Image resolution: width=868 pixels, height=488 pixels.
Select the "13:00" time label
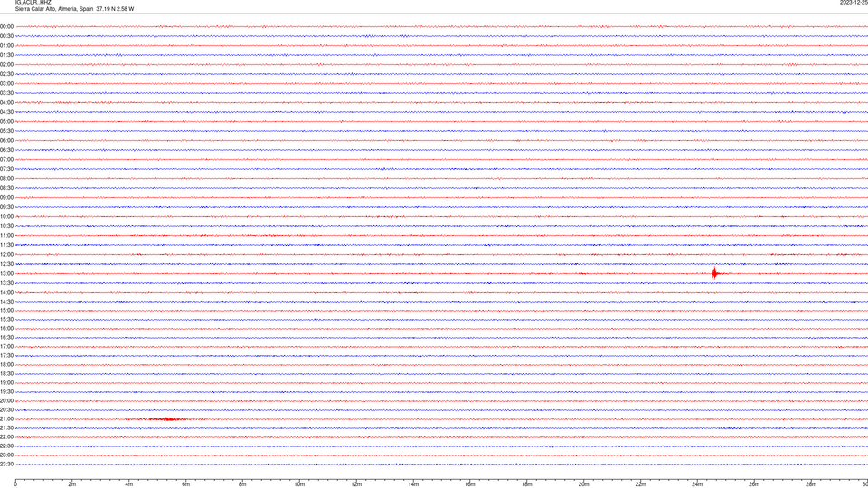tap(6, 273)
